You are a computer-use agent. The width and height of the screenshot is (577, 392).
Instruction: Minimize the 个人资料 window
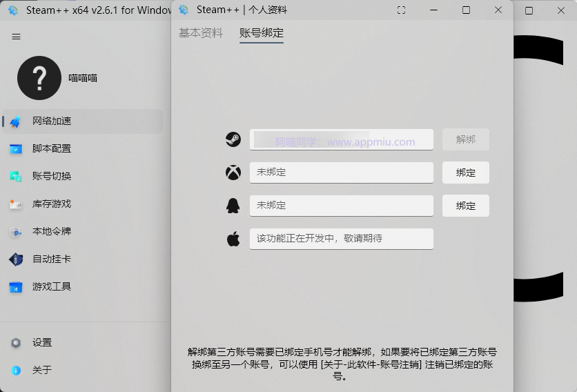(434, 10)
